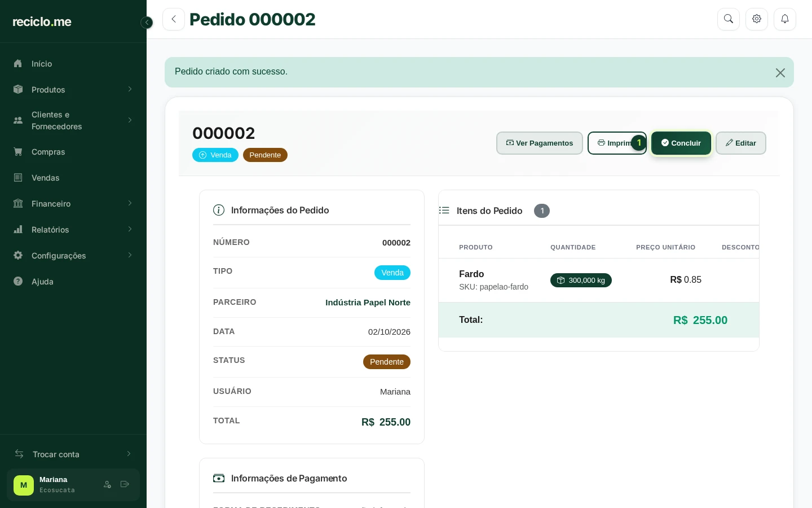
Task: Click the green M avatar in the sidebar
Action: click(x=24, y=485)
